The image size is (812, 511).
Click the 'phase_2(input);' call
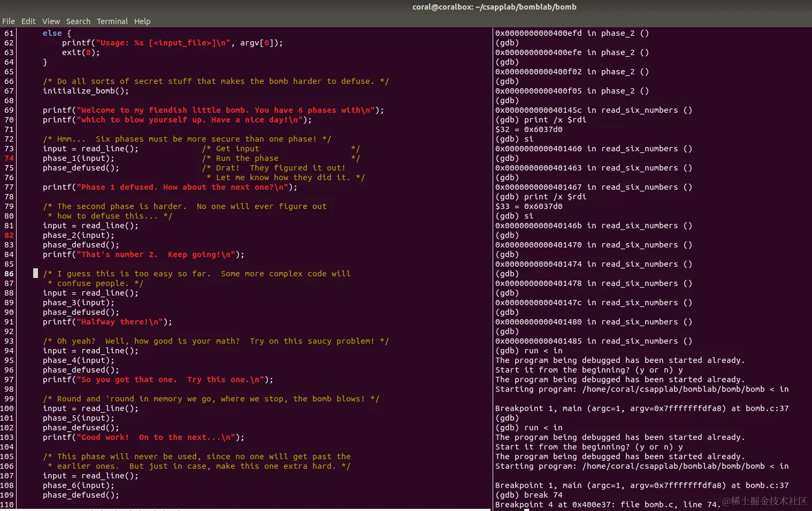click(79, 235)
